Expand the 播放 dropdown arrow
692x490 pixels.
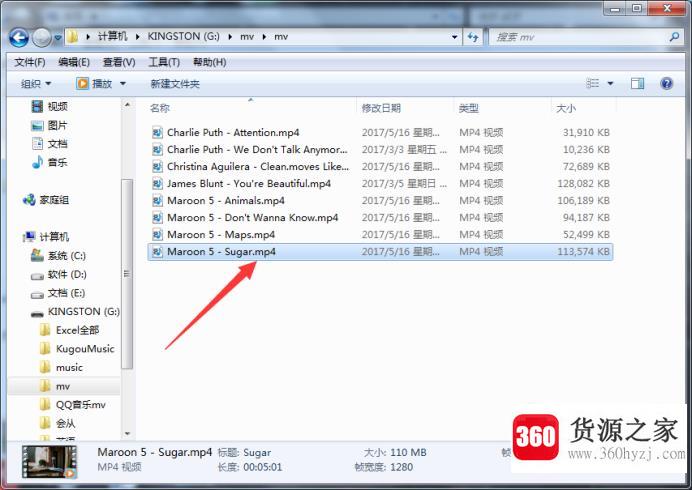(123, 83)
